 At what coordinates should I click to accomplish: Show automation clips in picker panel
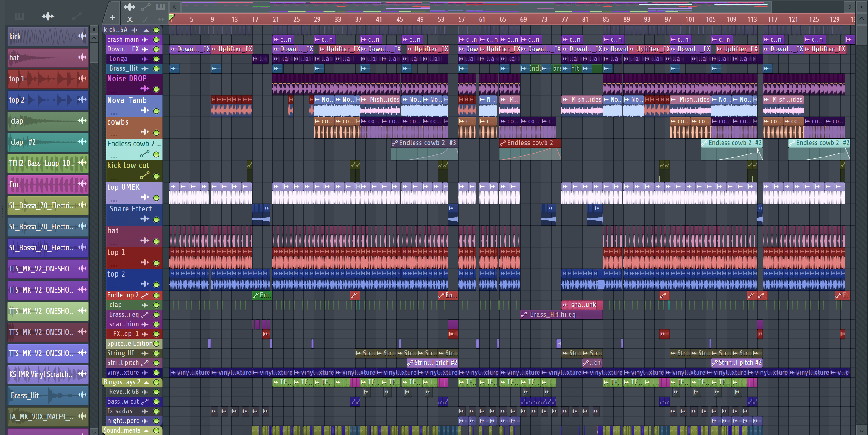(77, 16)
